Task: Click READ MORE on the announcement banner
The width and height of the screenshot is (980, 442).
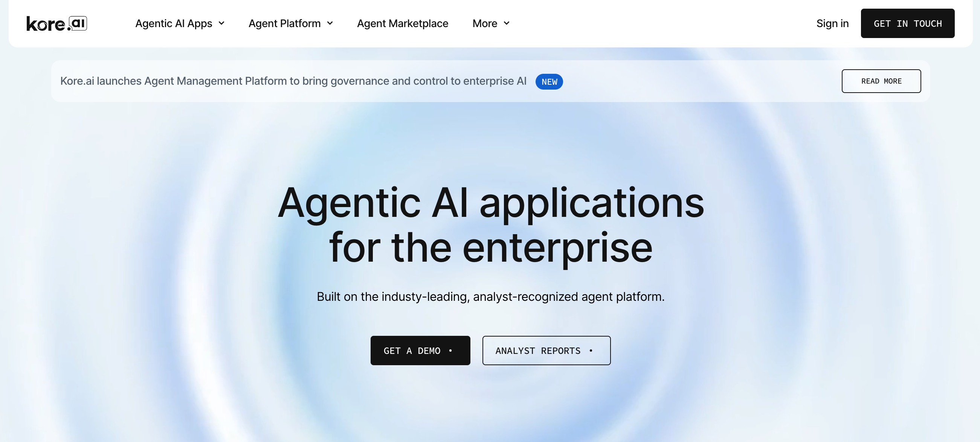Action: [881, 81]
